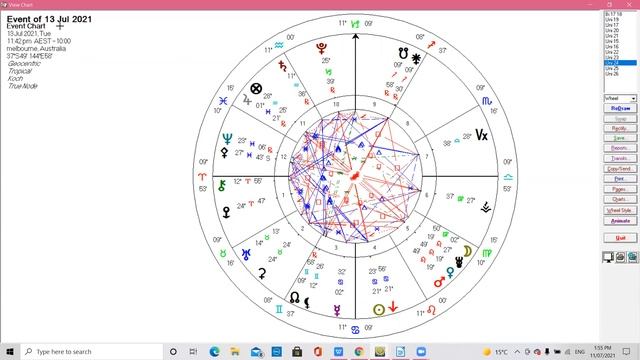Click the red Quit button
This screenshot has width=640, height=360.
point(620,238)
